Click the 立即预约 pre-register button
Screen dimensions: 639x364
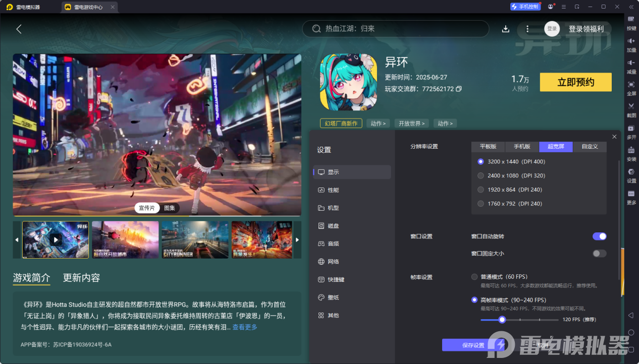[575, 82]
